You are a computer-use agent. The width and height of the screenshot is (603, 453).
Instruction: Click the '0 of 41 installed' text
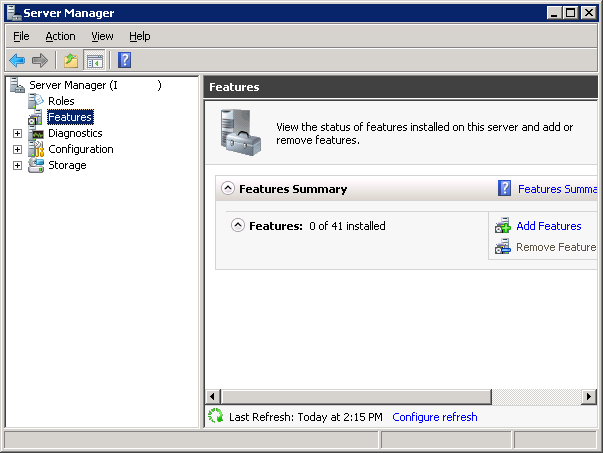(347, 226)
